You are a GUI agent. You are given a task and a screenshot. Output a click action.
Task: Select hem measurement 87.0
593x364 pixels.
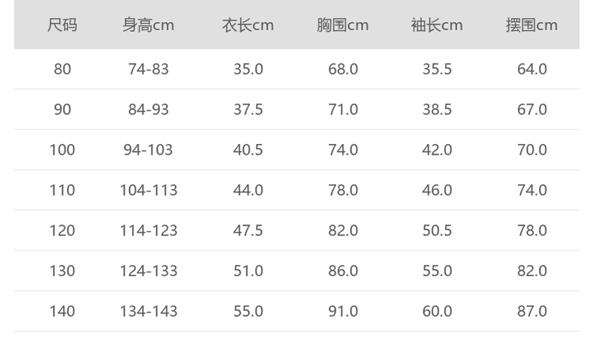click(532, 311)
